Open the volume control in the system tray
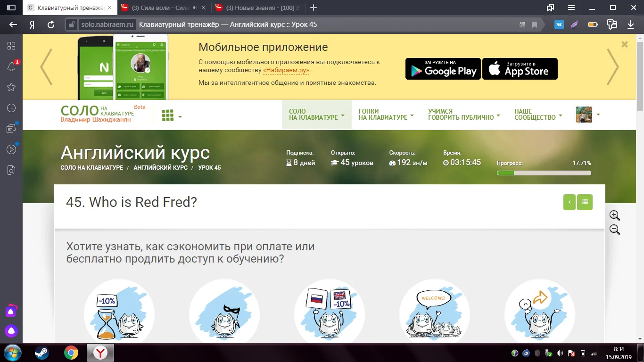644x362 pixels. point(559,352)
